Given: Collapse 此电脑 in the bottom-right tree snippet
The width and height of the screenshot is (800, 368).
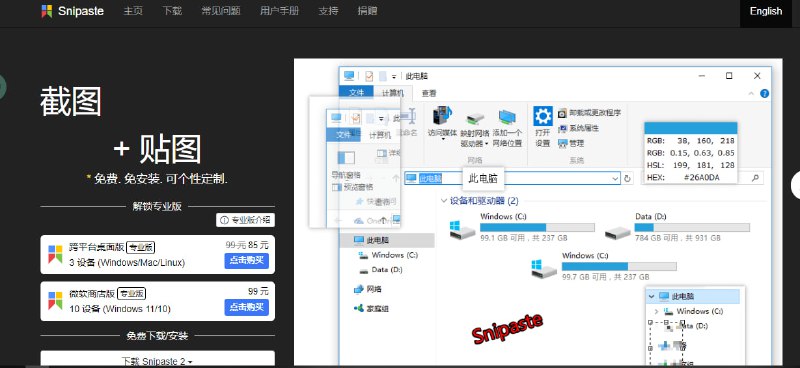Looking at the screenshot, I should 651,297.
